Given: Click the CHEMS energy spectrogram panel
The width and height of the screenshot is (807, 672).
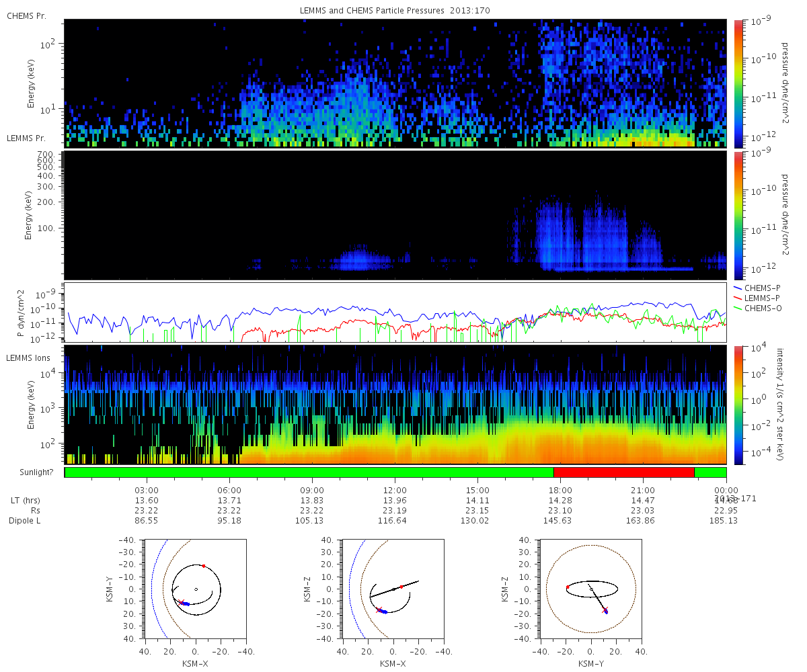Looking at the screenshot, I should click(x=395, y=83).
